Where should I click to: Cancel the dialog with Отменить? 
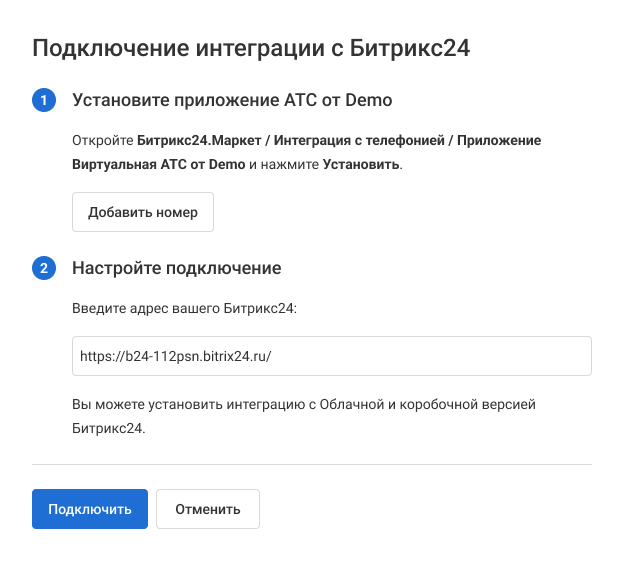click(x=208, y=509)
